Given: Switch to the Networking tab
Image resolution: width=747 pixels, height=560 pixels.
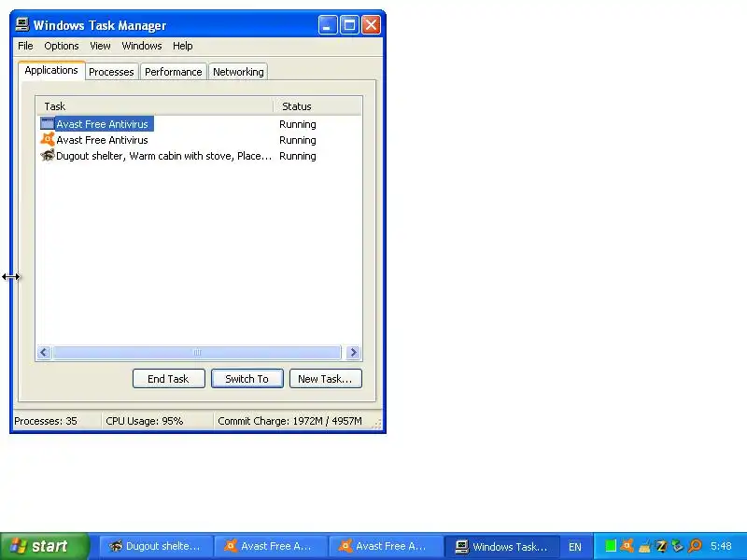Looking at the screenshot, I should [238, 72].
